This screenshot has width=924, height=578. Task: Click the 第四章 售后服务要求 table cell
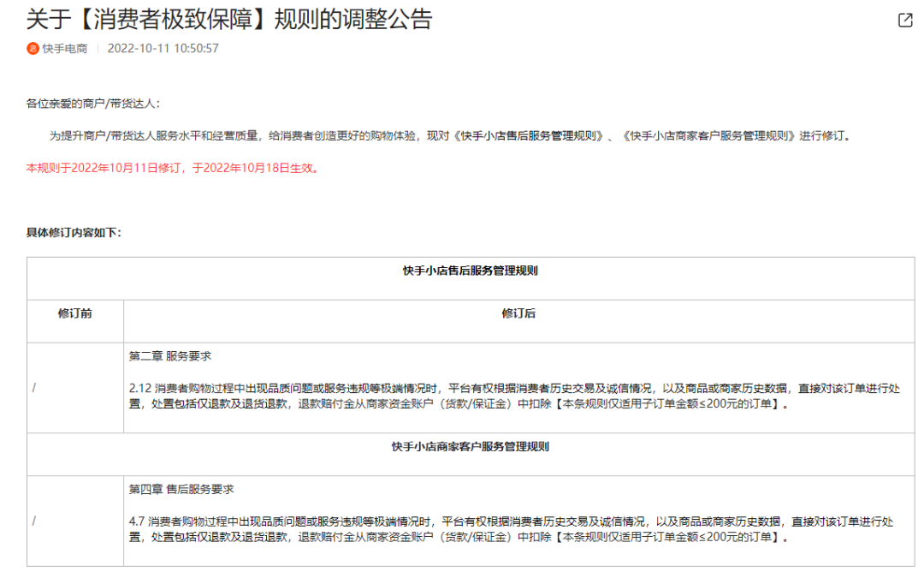(x=181, y=492)
